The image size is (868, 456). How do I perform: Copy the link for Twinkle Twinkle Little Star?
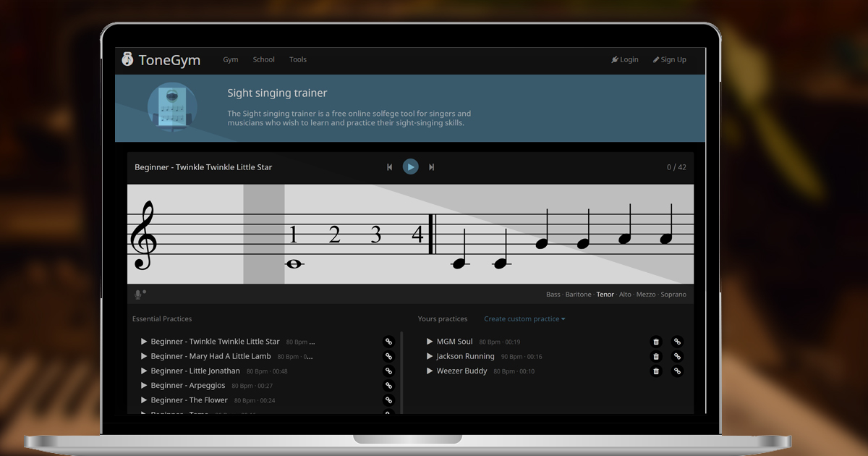(388, 341)
